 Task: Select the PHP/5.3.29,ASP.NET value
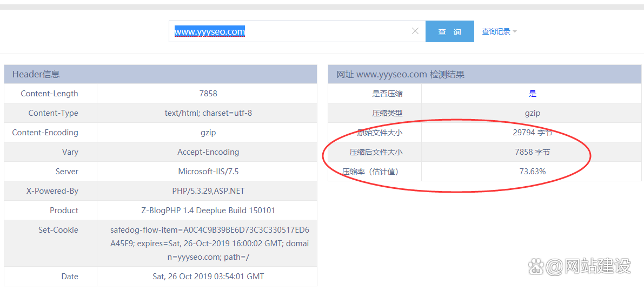[x=208, y=191]
